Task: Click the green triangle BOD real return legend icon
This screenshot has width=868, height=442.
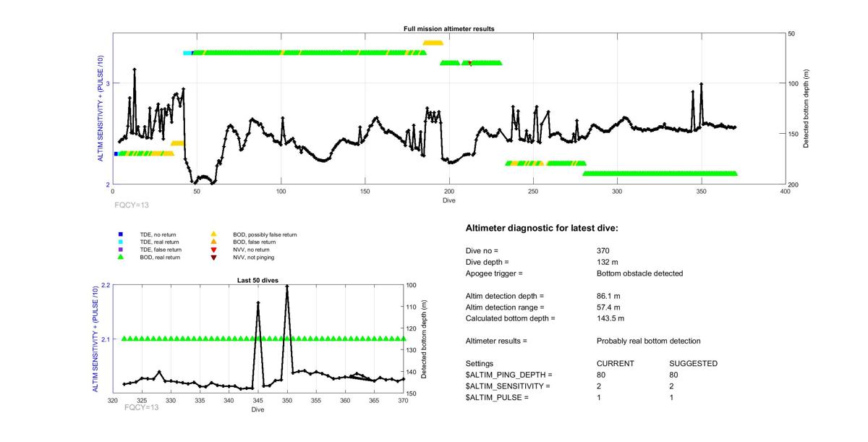Action: pos(121,257)
